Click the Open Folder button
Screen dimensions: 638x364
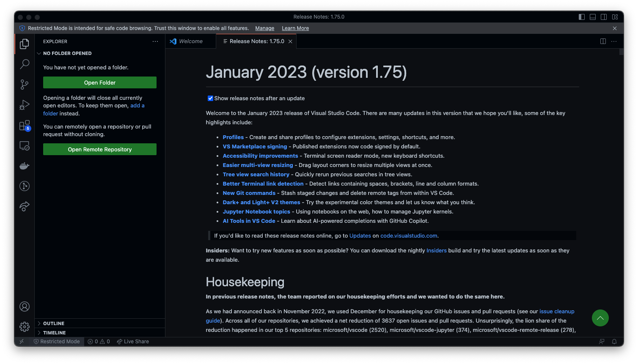tap(100, 82)
